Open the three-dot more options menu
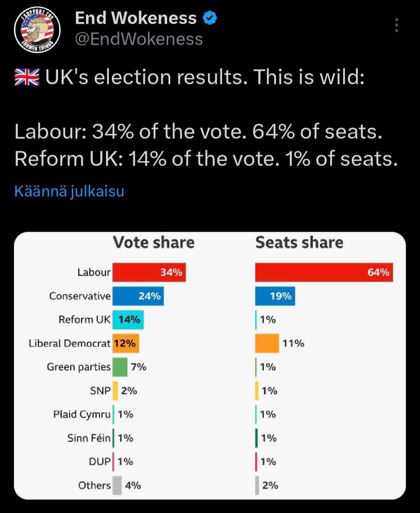This screenshot has width=420, height=513. (x=396, y=25)
